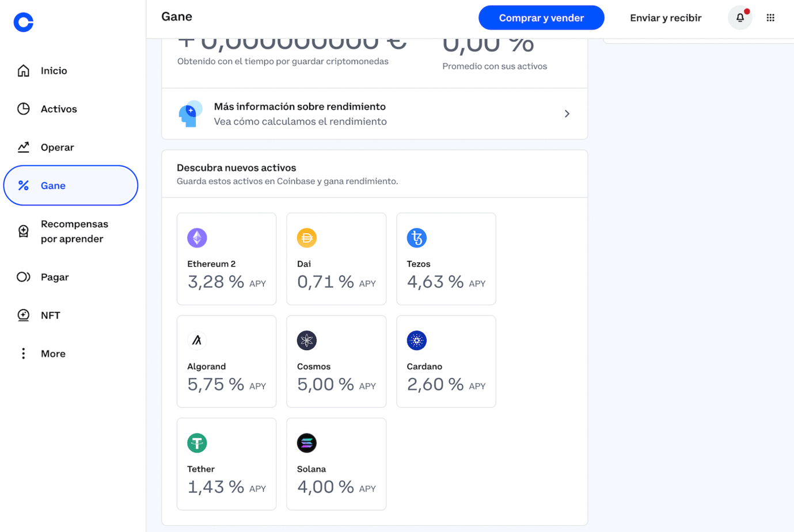Click Algorand 5,75 % APY value
The height and width of the screenshot is (532, 794).
point(227,384)
